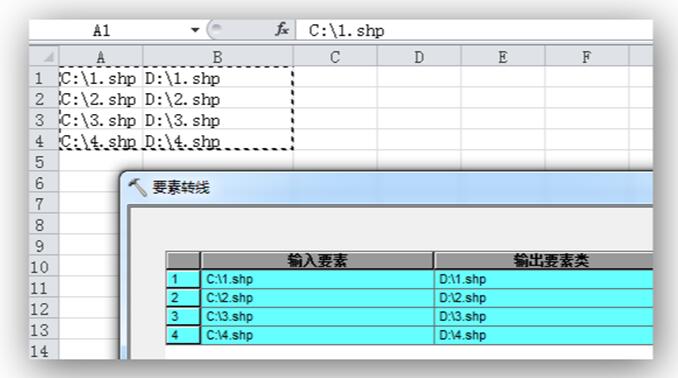Screen dimensions: 678x378
Task: Click the 输入要素 column header
Action: tap(317, 260)
